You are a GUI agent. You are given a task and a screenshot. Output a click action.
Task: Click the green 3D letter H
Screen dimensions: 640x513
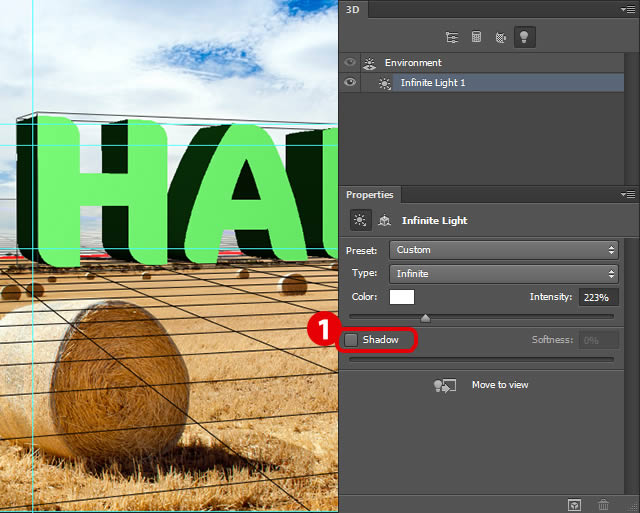coord(104,192)
